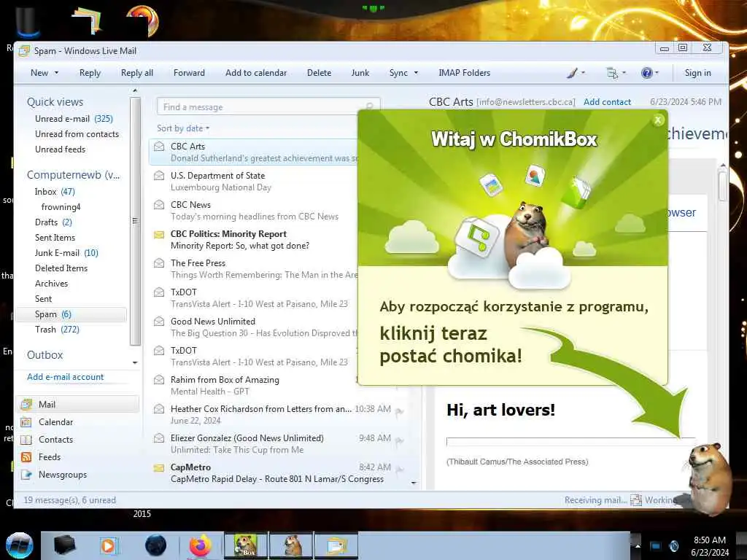Open the Help icon menu
Screen dimensions: 747x560
[646, 73]
